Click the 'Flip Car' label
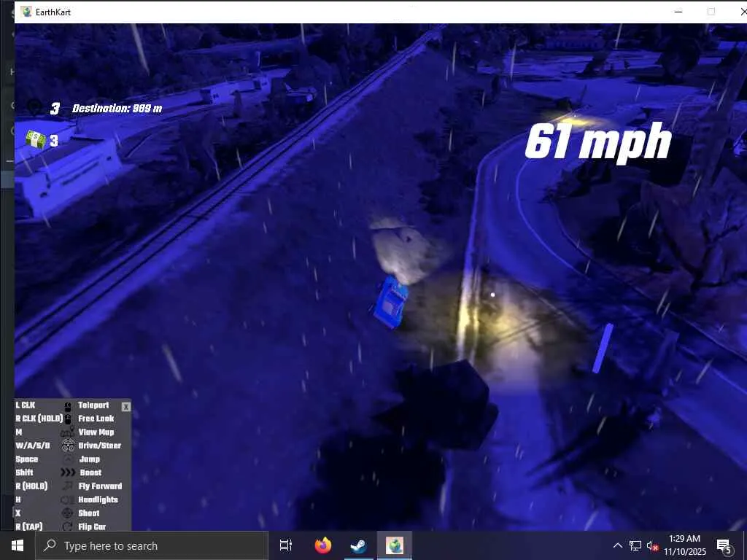This screenshot has width=747, height=560. (x=92, y=526)
